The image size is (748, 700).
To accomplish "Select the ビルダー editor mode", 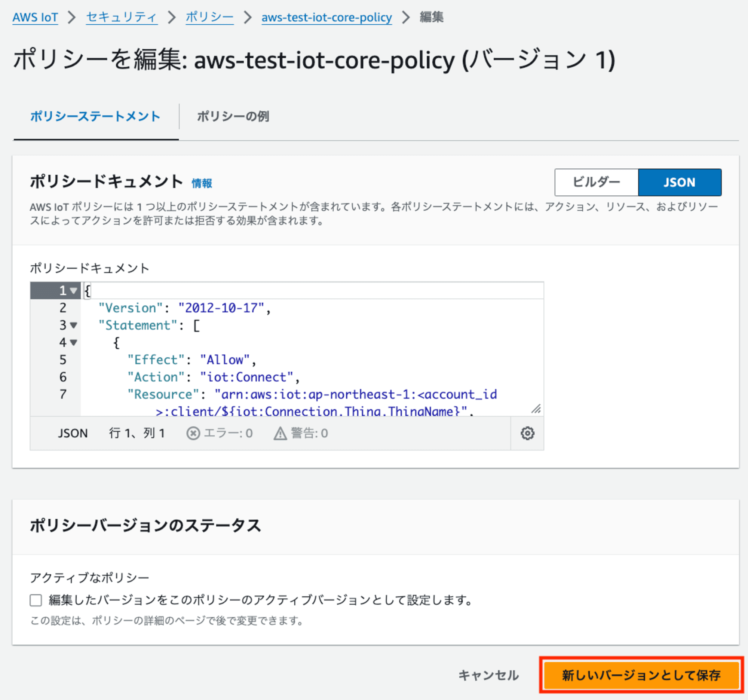I will [x=597, y=182].
